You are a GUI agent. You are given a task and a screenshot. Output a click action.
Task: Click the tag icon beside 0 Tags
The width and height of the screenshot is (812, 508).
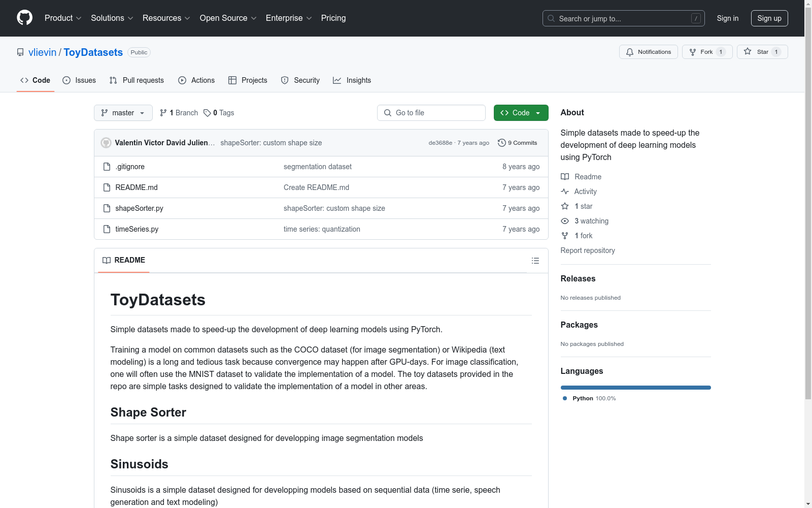pyautogui.click(x=207, y=113)
